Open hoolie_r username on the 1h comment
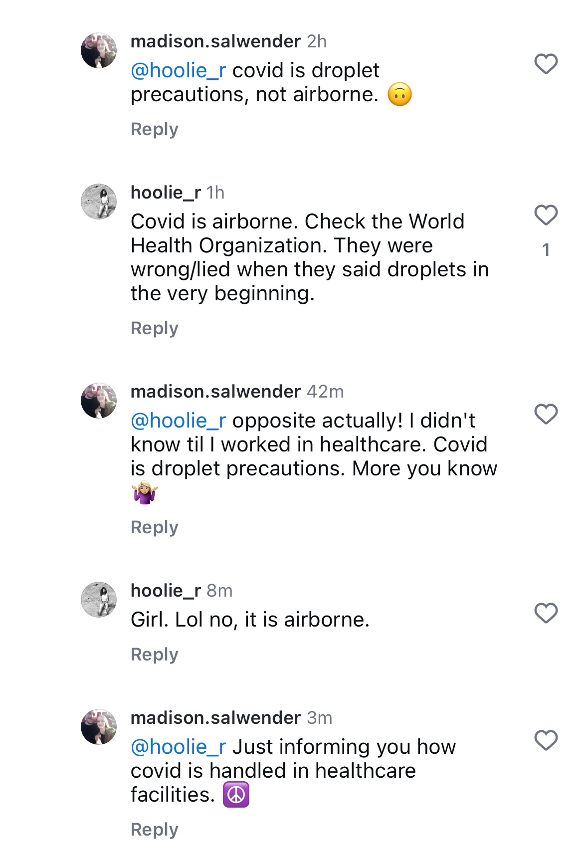Screen dimensions: 588x868 (x=166, y=193)
